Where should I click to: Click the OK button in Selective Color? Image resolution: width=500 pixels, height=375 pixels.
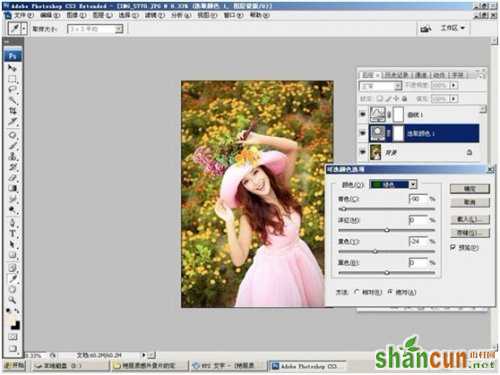coord(470,189)
